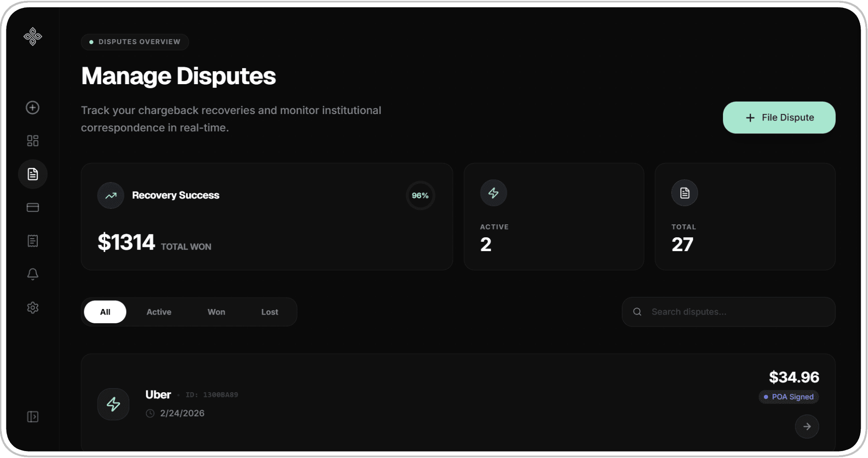
Task: Click the app logo at the top left
Action: (x=33, y=36)
